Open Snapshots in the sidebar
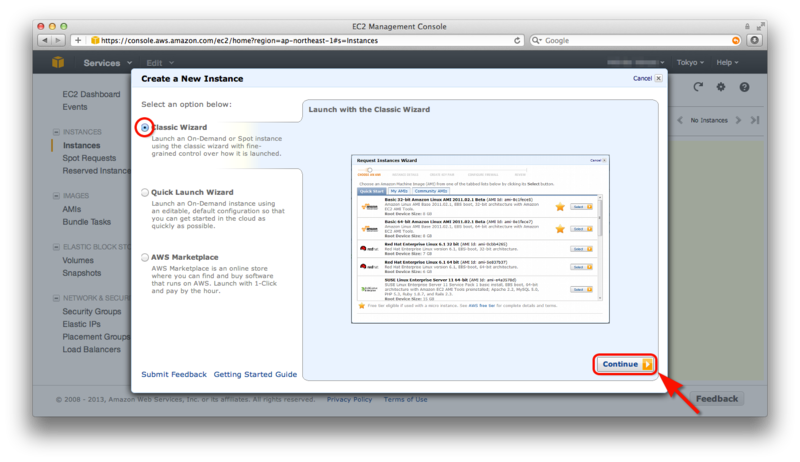This screenshot has height=462, width=800. pyautogui.click(x=82, y=273)
